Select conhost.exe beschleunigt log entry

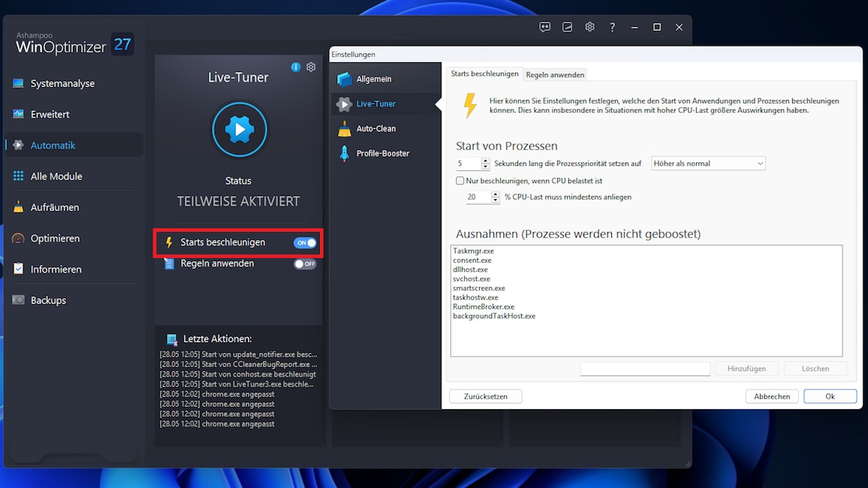[238, 375]
